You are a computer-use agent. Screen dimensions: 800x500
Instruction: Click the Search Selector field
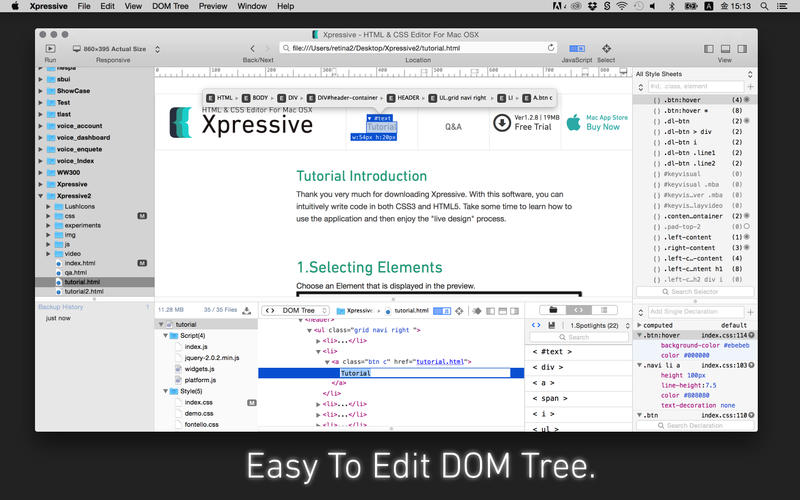click(695, 292)
